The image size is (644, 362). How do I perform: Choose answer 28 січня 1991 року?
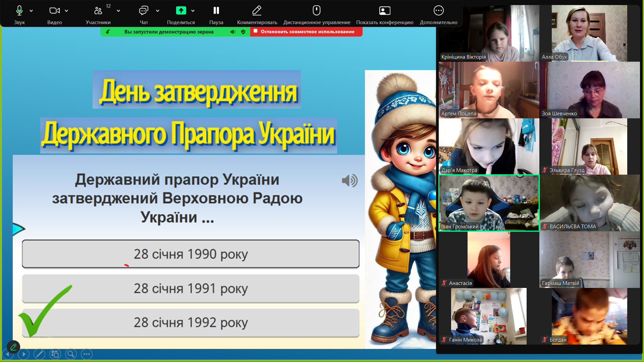191,288
